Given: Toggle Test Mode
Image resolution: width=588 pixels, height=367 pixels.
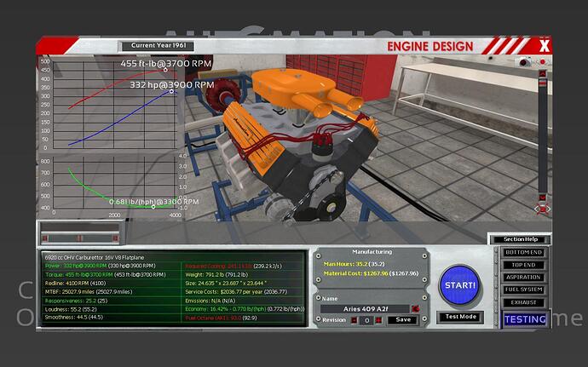Looking at the screenshot, I should [x=461, y=317].
